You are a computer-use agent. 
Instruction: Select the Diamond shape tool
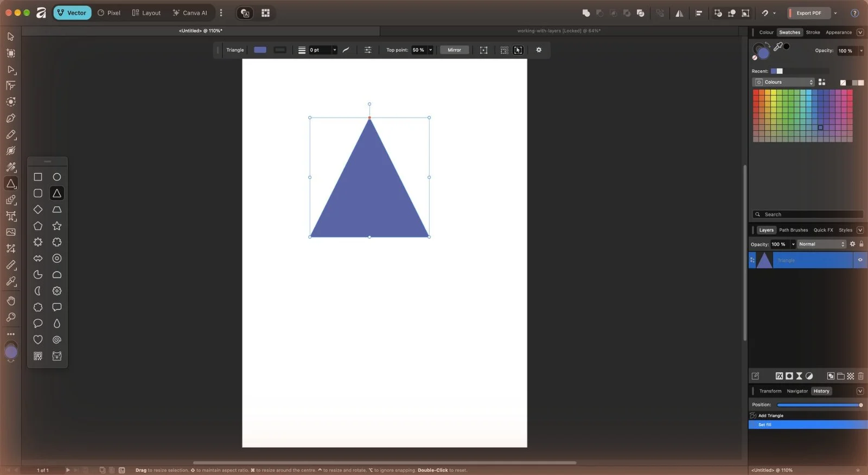coord(38,210)
